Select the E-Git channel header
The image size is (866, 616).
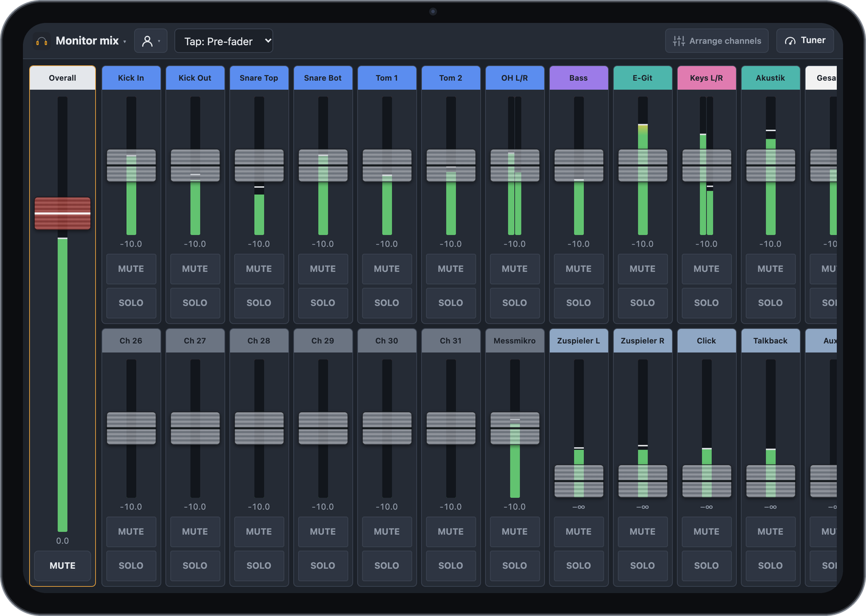pyautogui.click(x=643, y=78)
